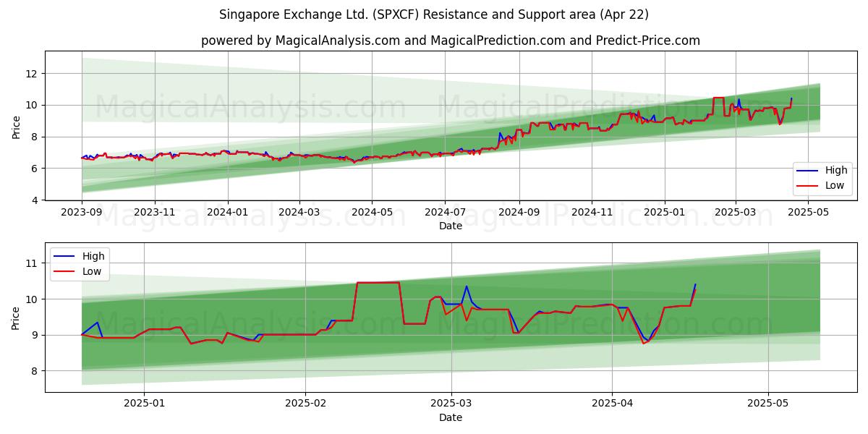The image size is (868, 434).
Task: Click the top chart y-axis value '4'
Action: point(36,200)
